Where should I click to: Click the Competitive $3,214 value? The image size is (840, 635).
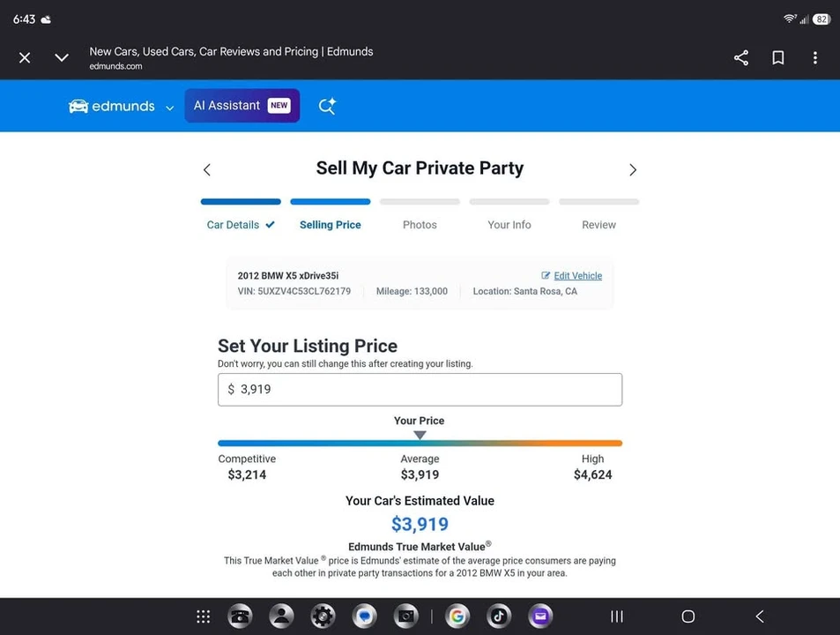(x=247, y=474)
